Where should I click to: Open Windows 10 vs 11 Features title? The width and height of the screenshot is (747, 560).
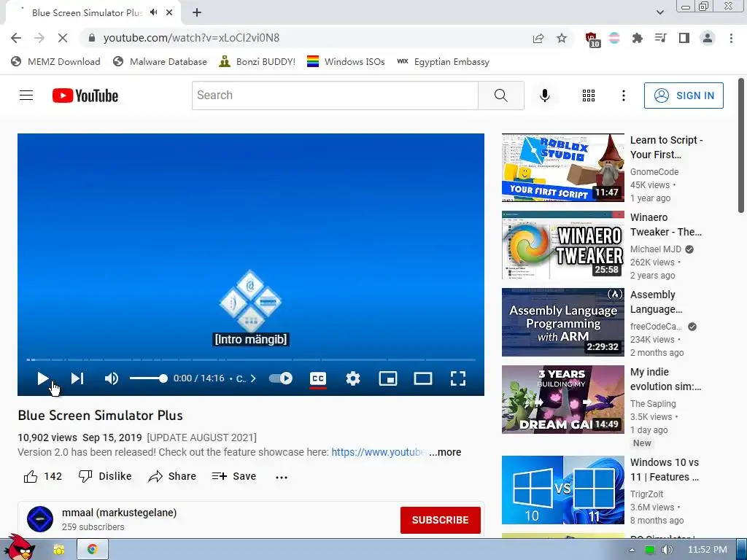[665, 470]
